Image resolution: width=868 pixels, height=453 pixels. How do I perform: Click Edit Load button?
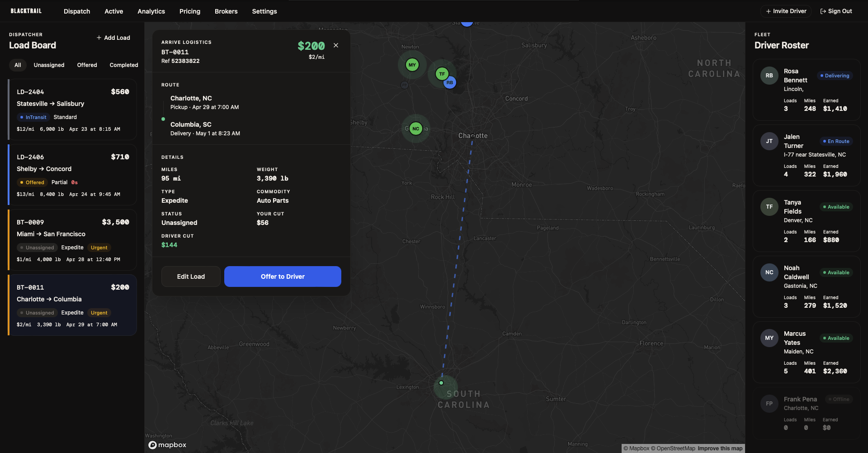click(191, 277)
